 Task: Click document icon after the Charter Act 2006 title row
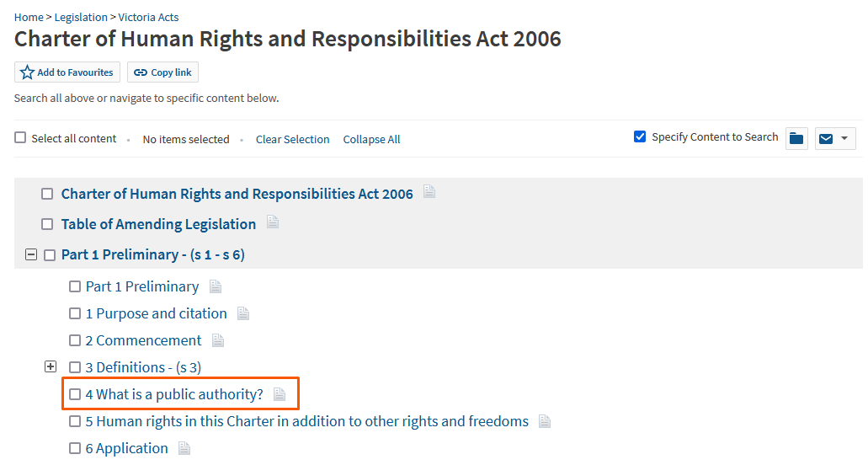[x=429, y=192]
